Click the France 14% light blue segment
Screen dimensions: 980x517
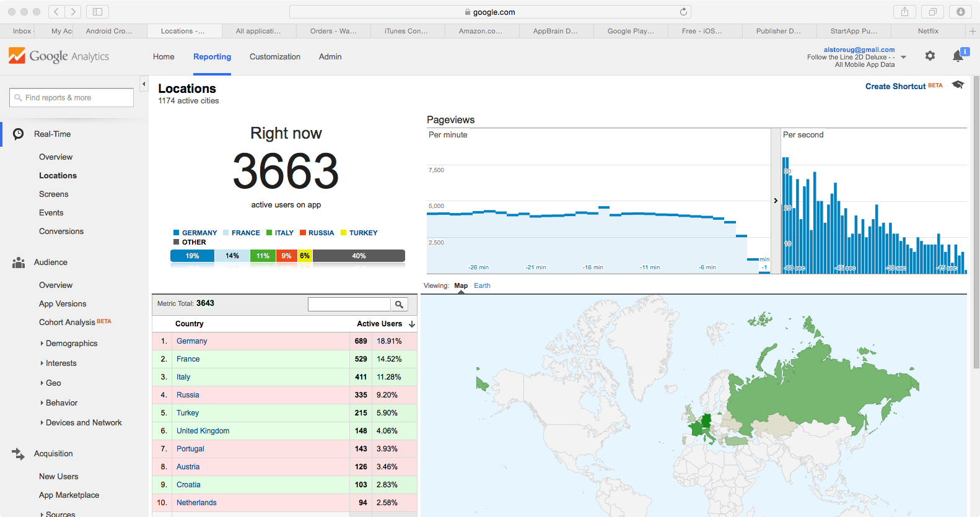click(x=232, y=256)
